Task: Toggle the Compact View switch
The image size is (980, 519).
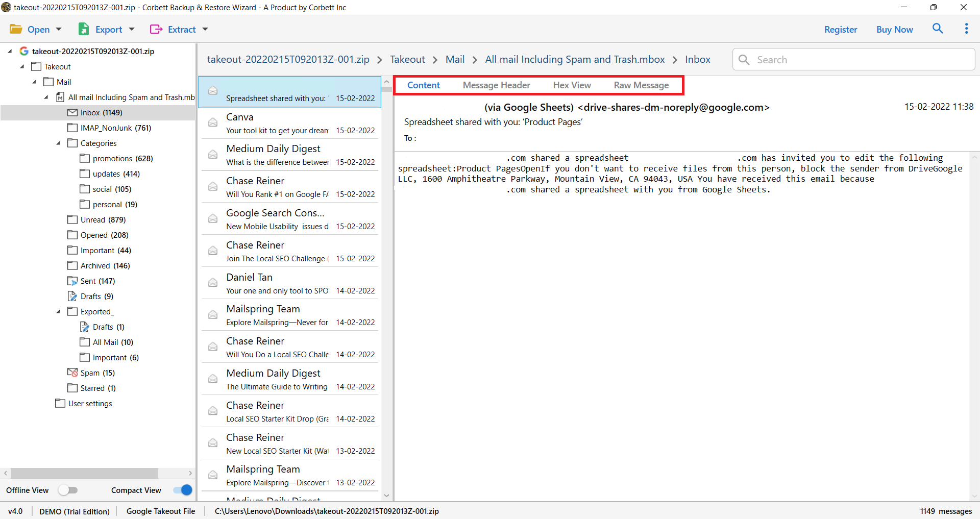Action: (x=183, y=490)
